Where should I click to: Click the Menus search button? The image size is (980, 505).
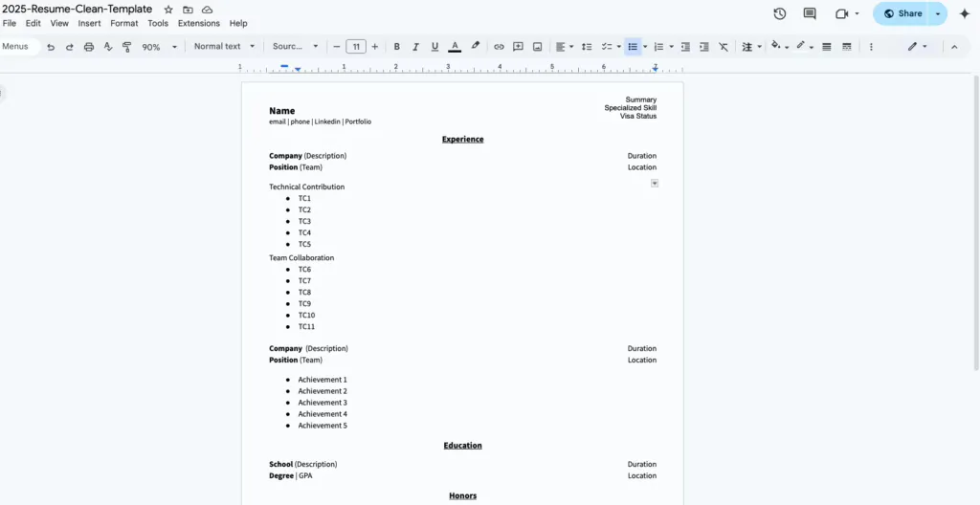coord(17,46)
